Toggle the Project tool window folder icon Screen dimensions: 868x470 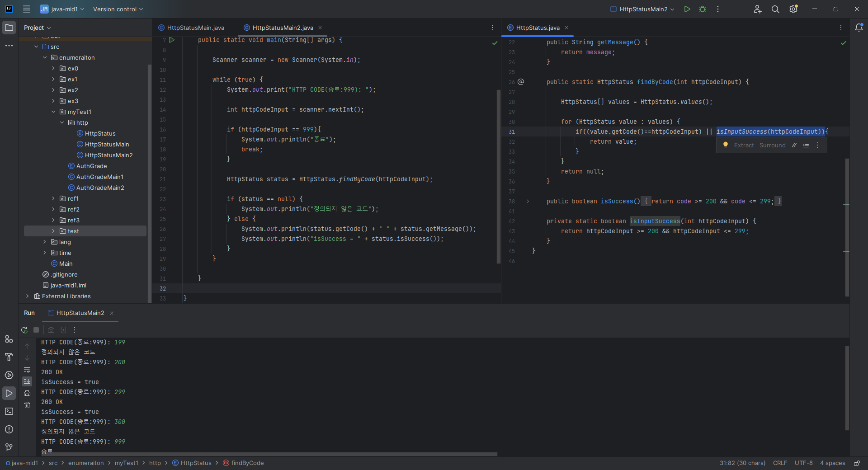coord(9,28)
